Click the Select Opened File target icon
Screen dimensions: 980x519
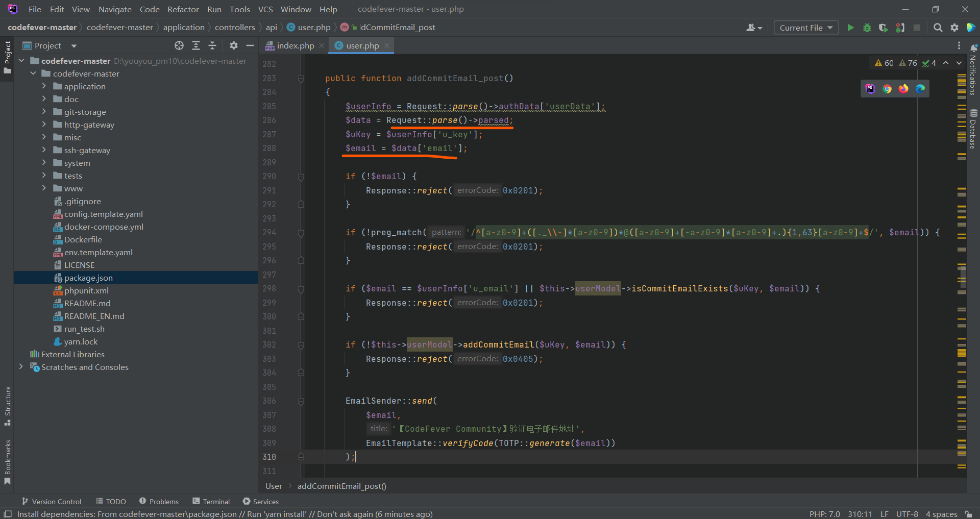point(179,45)
